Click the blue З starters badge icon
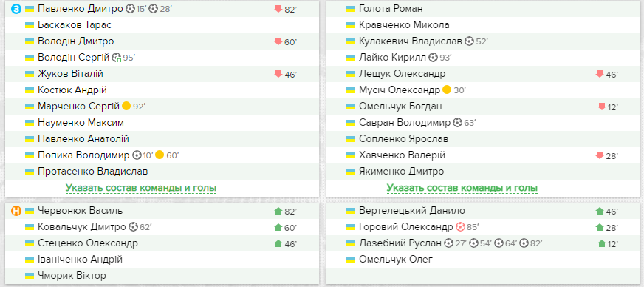644x287 pixels. pos(16,9)
